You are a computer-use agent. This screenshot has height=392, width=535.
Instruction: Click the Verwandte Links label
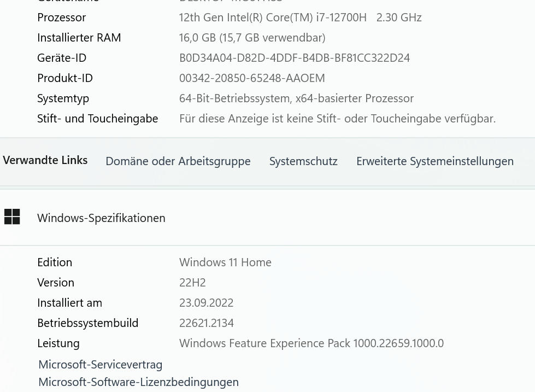coord(45,160)
